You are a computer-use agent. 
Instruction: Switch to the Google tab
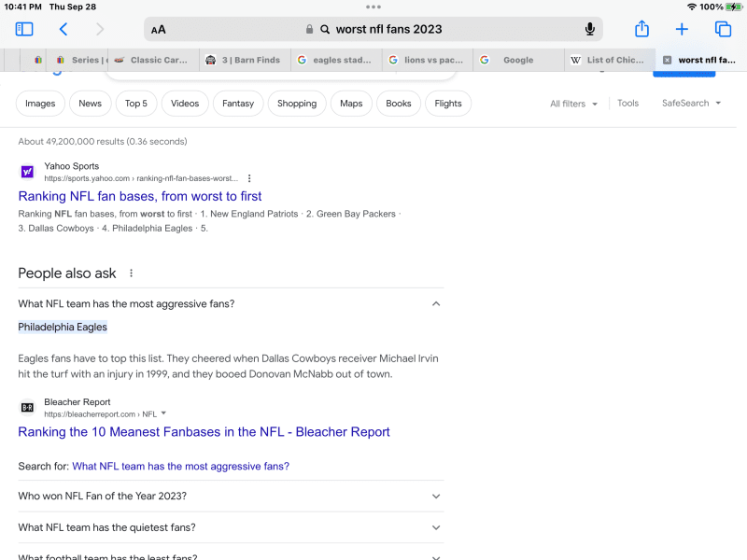click(x=519, y=60)
